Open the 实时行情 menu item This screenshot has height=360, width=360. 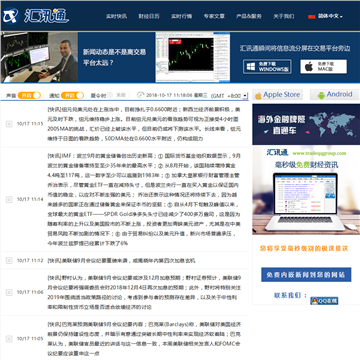click(x=182, y=16)
